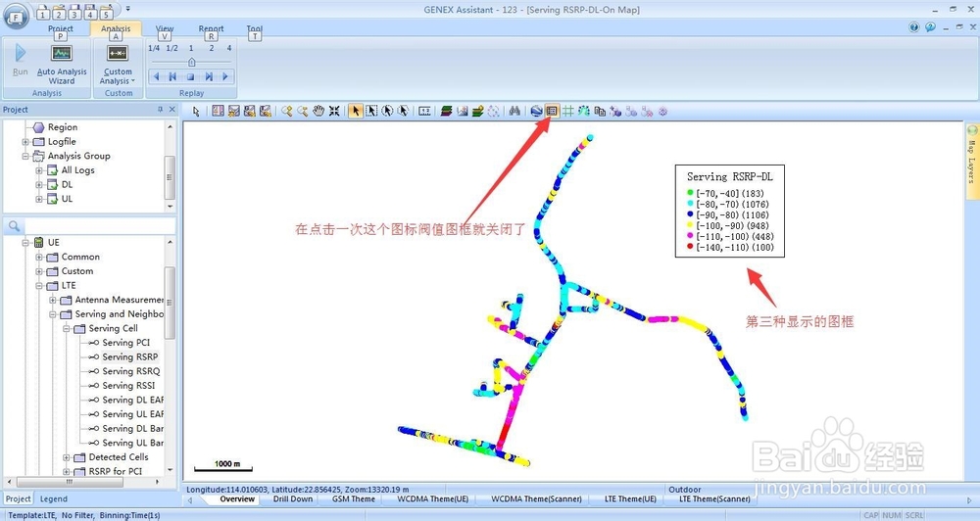Open the WCDMA Theme(Scanner) tab
The height and width of the screenshot is (521, 980).
(536, 499)
